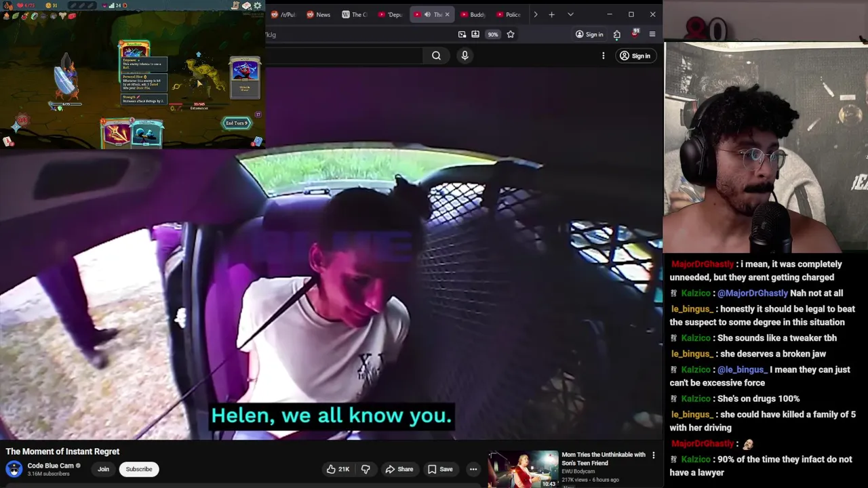
Task: Open Code Blue Cam channel avatar
Action: 14,469
